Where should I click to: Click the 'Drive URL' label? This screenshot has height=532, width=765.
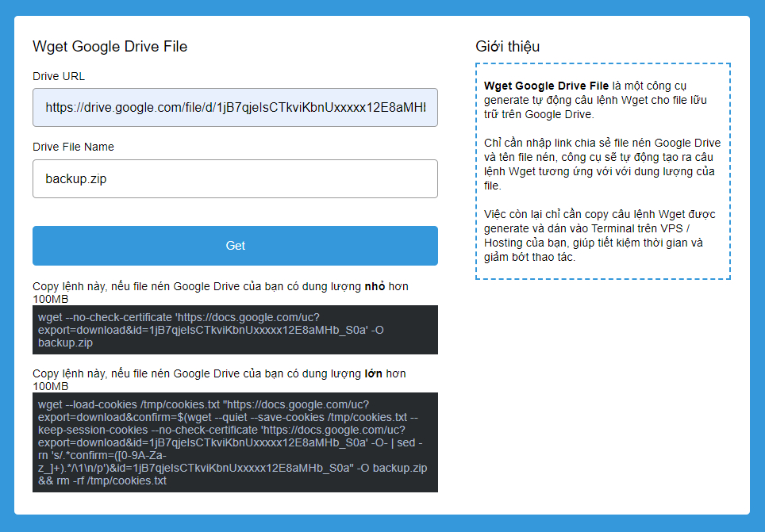[59, 76]
